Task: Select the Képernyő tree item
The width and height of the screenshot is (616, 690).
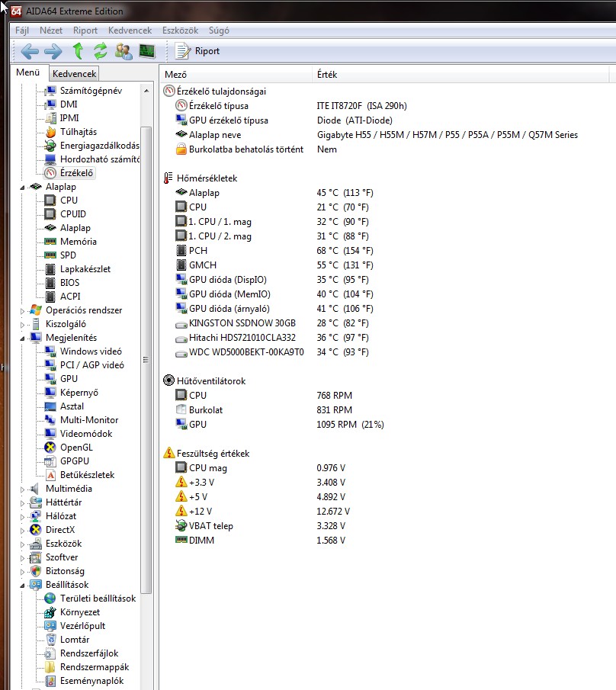Action: click(79, 392)
